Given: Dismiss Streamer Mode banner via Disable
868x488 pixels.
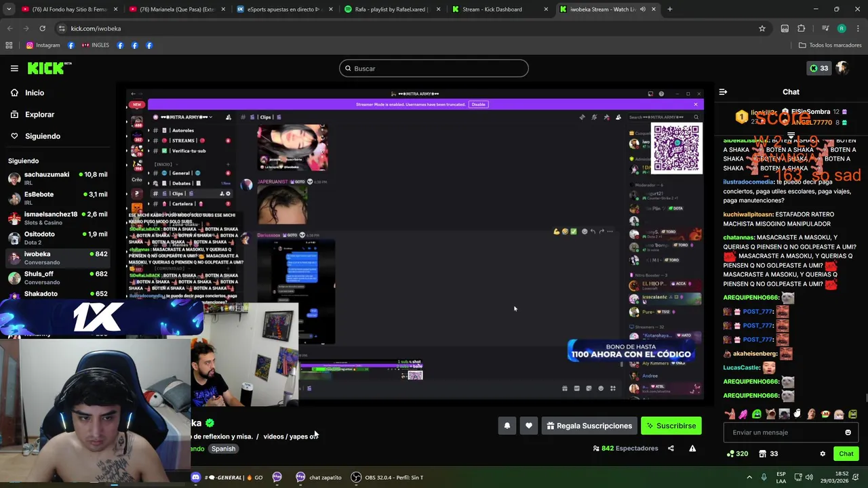Looking at the screenshot, I should click(x=478, y=104).
